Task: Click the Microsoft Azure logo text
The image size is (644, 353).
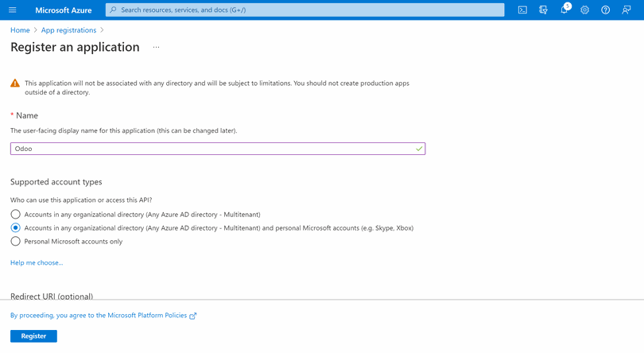Action: click(64, 10)
